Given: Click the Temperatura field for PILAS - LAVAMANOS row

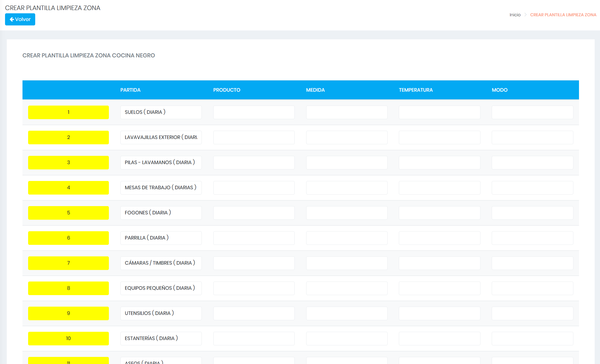Looking at the screenshot, I should 439,163.
